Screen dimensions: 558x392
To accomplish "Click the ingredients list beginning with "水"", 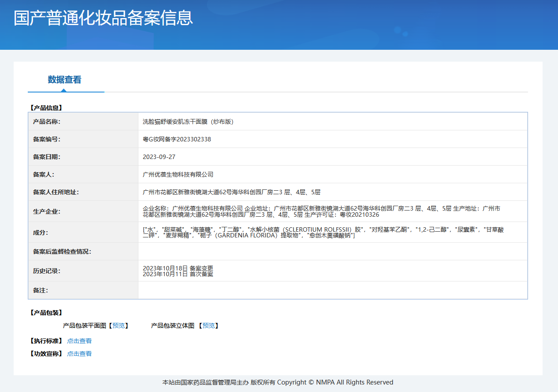I will (x=323, y=233).
